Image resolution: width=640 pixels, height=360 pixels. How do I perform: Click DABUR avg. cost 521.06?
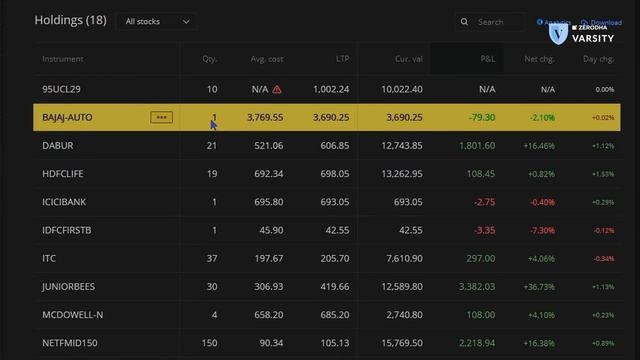point(269,146)
